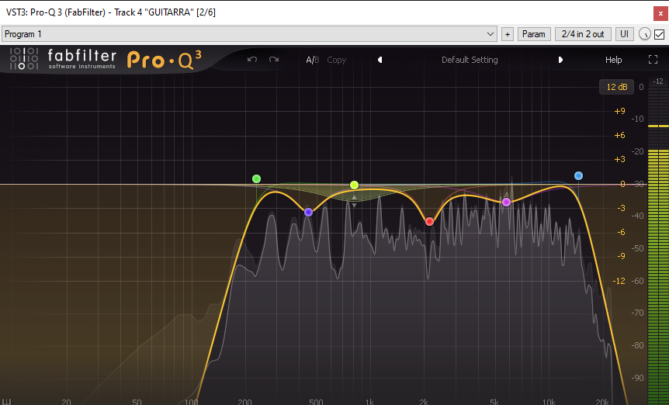Viewport: 669px width, 405px height.
Task: Click Copy to copy the A/B state
Action: coord(337,60)
